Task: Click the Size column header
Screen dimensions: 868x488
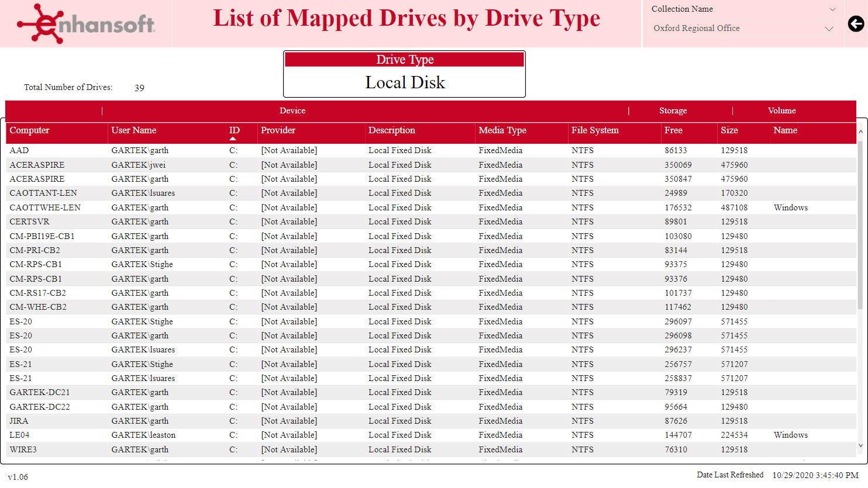Action: [x=729, y=130]
